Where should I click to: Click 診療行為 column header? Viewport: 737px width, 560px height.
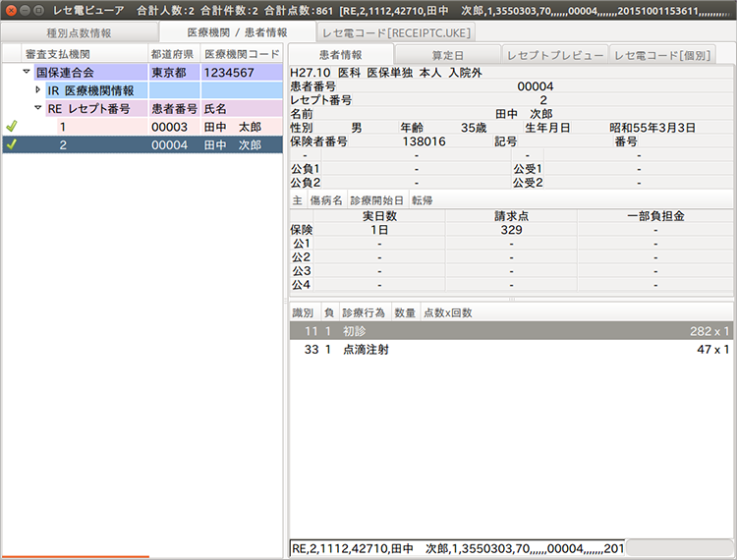pyautogui.click(x=364, y=312)
